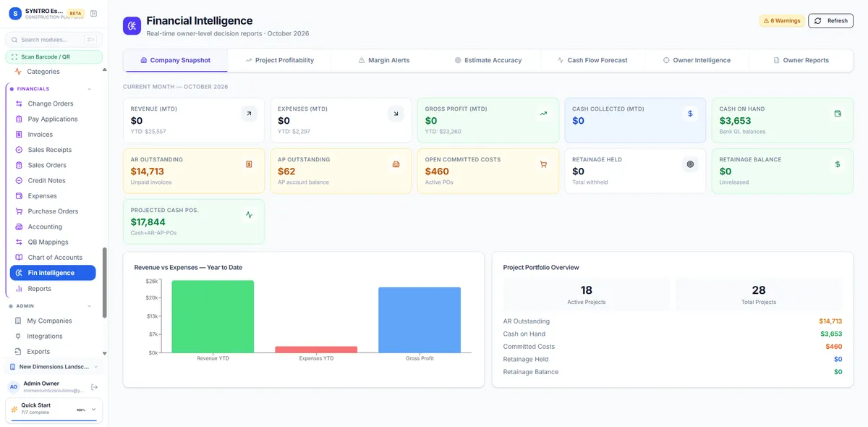868x427 pixels.
Task: Open Purchase Orders cart icon in sidebar
Action: pos(20,211)
